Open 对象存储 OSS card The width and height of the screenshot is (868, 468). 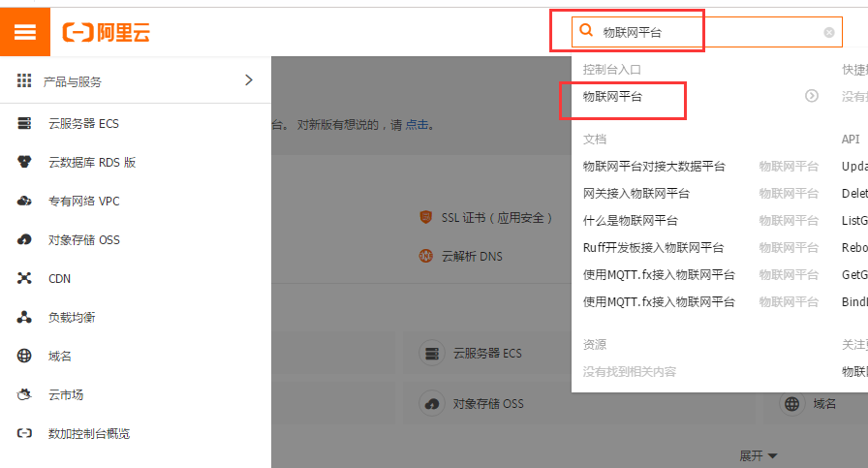[487, 404]
